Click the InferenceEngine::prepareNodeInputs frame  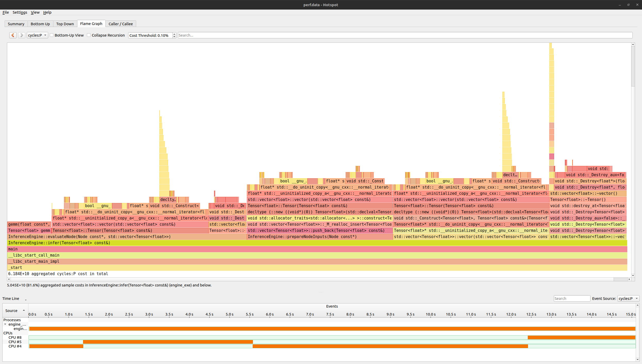pyautogui.click(x=320, y=236)
